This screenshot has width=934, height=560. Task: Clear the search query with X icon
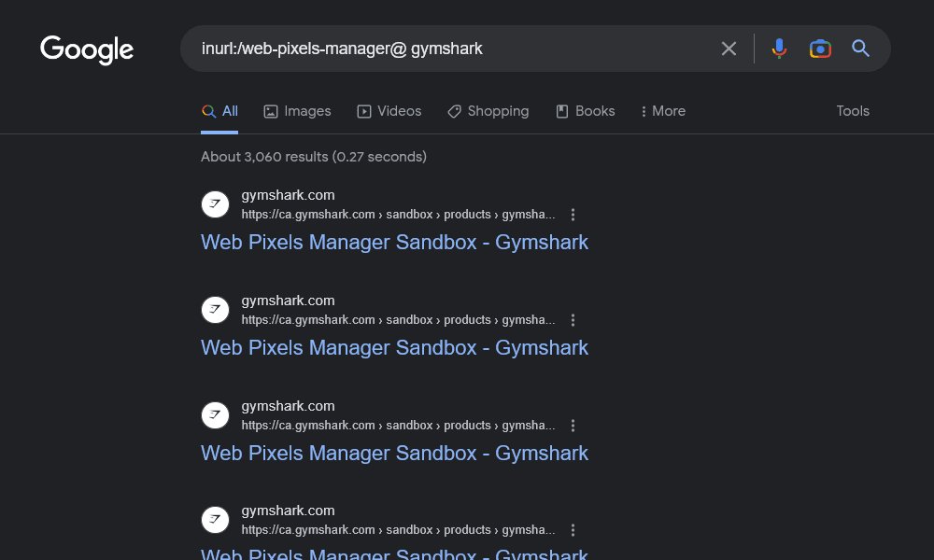tap(729, 49)
